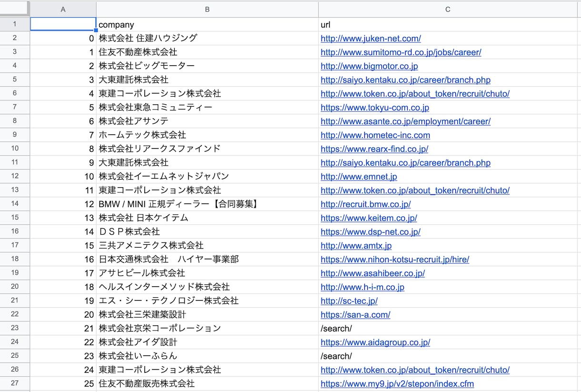Select cell with 住友不動産販売株式会社
The height and width of the screenshot is (392, 581).
(x=207, y=383)
